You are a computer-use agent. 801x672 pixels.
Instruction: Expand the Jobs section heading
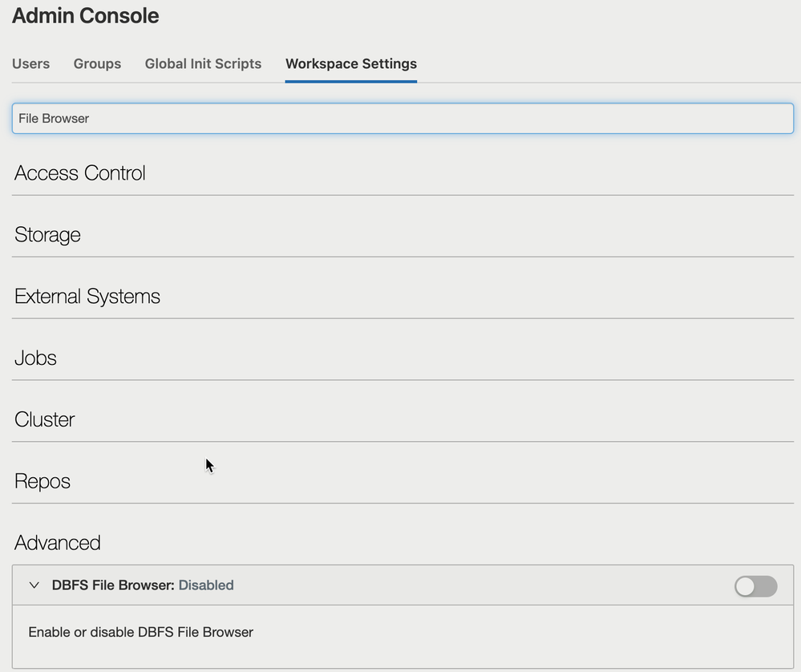pos(35,358)
